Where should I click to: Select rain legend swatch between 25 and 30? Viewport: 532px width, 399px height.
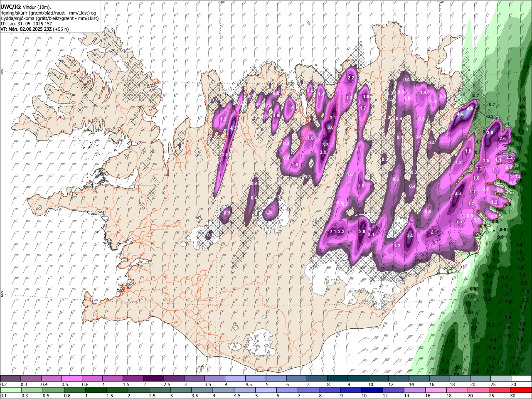coord(500,390)
